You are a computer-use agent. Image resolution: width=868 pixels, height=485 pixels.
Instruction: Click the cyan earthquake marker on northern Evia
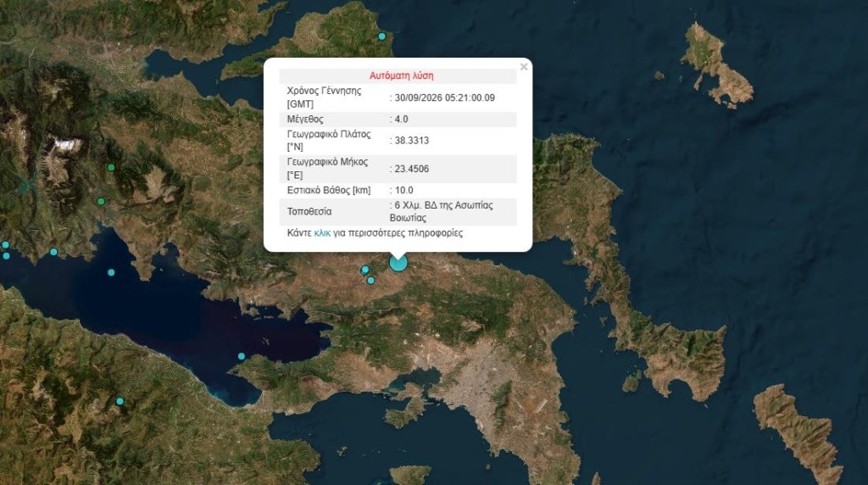[382, 36]
